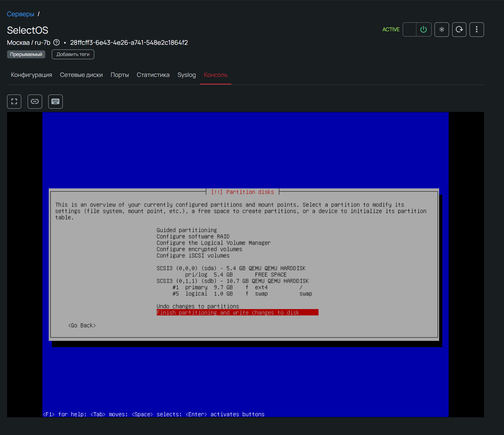Viewport: 504px width, 435px height.
Task: Open the Сетевые диски tab
Action: (81, 75)
